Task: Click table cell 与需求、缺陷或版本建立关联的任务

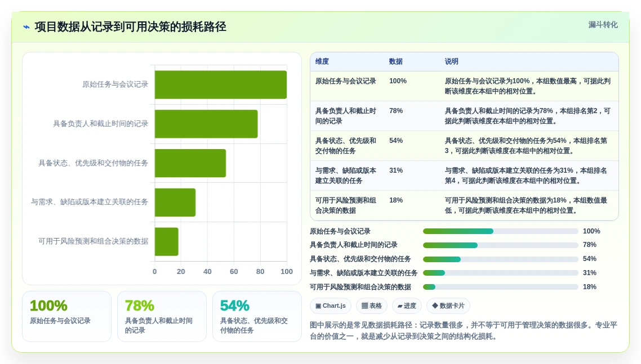Action: (x=346, y=176)
